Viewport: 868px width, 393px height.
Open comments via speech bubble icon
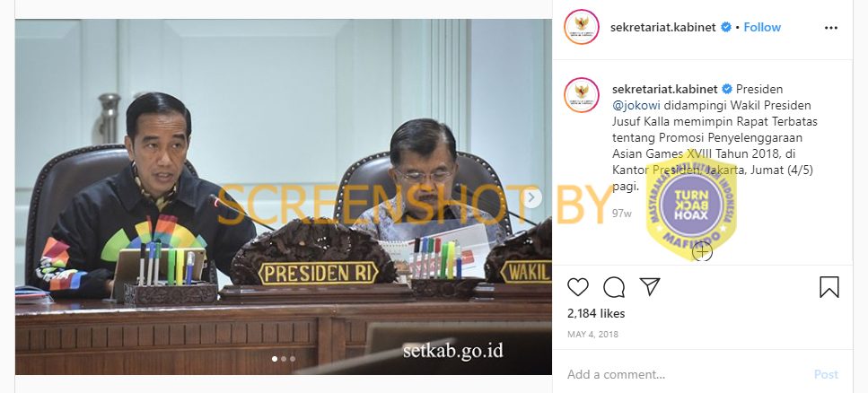(x=614, y=287)
